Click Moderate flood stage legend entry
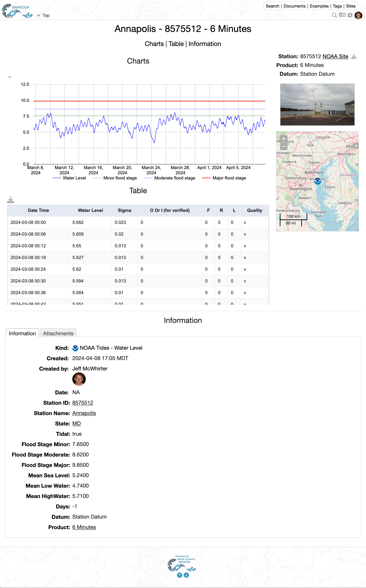Screen dimensions: 366x588 click(x=169, y=178)
